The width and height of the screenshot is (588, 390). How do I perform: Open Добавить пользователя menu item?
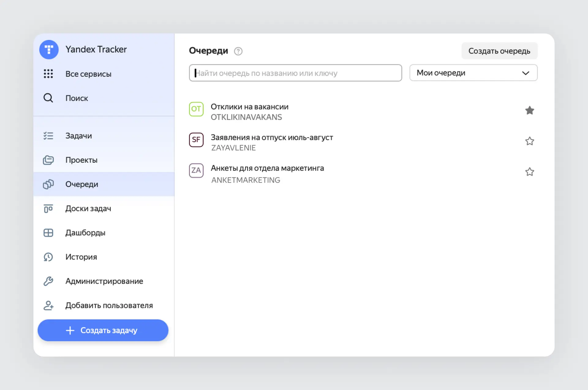click(109, 305)
